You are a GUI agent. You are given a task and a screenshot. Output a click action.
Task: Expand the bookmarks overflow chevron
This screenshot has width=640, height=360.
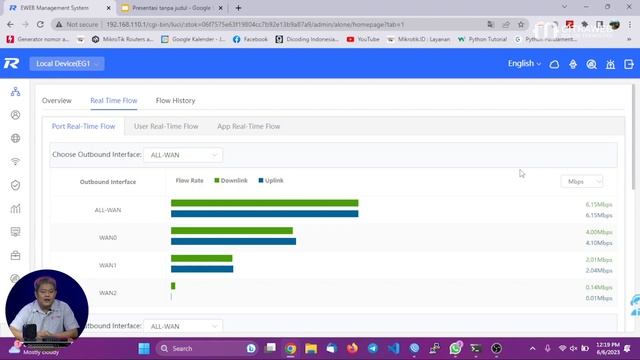pyautogui.click(x=629, y=39)
